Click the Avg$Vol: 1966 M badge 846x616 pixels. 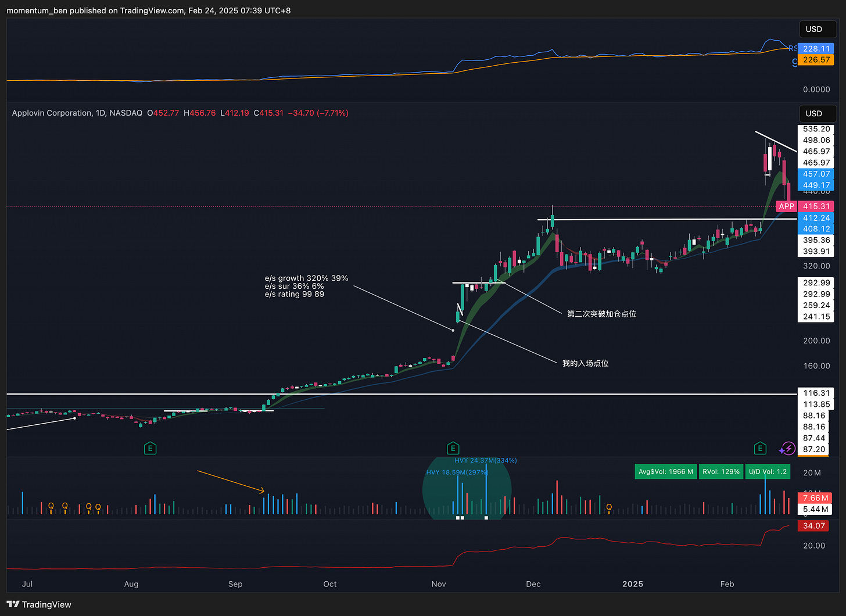point(666,471)
